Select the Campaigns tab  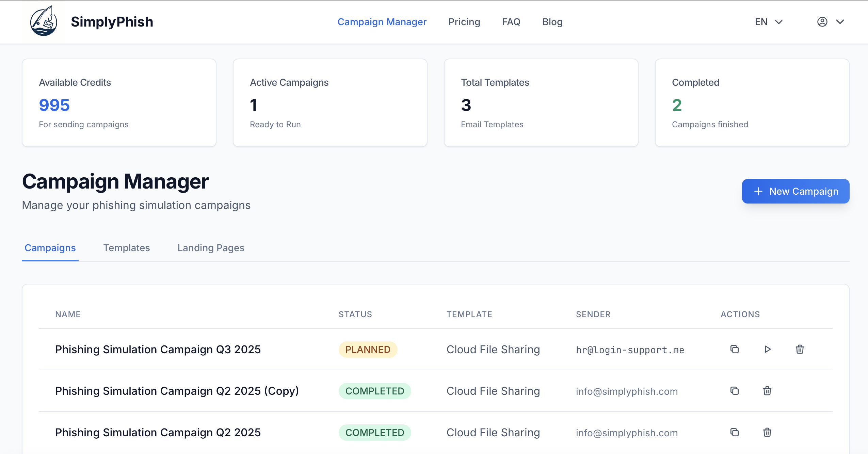50,248
